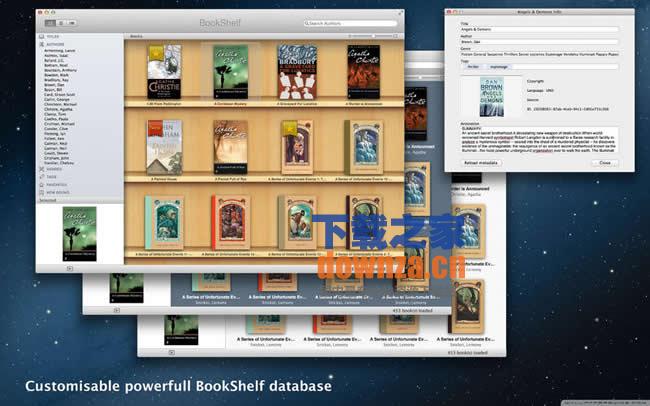The width and height of the screenshot is (650, 406).
Task: Click Reload metadata in the Info window
Action: 481,163
